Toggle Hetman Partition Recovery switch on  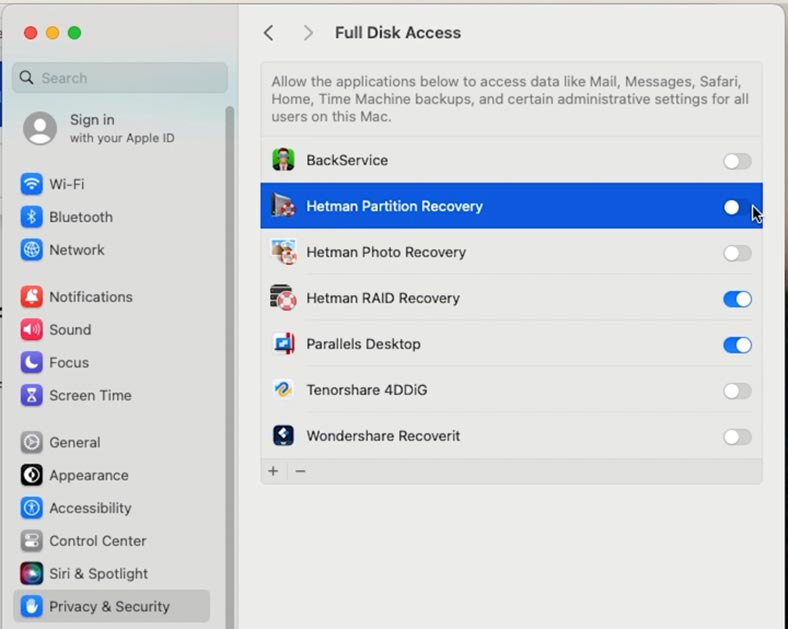click(x=737, y=207)
